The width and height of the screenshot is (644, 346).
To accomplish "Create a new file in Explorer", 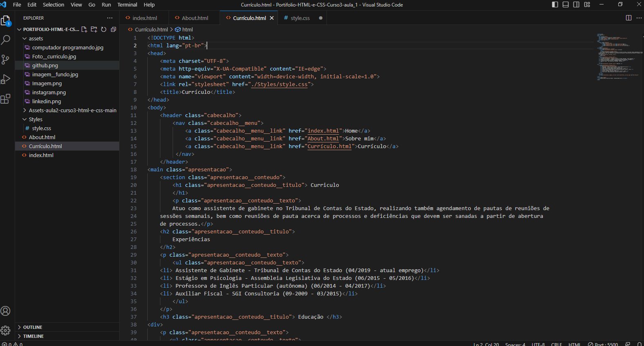I will [84, 29].
